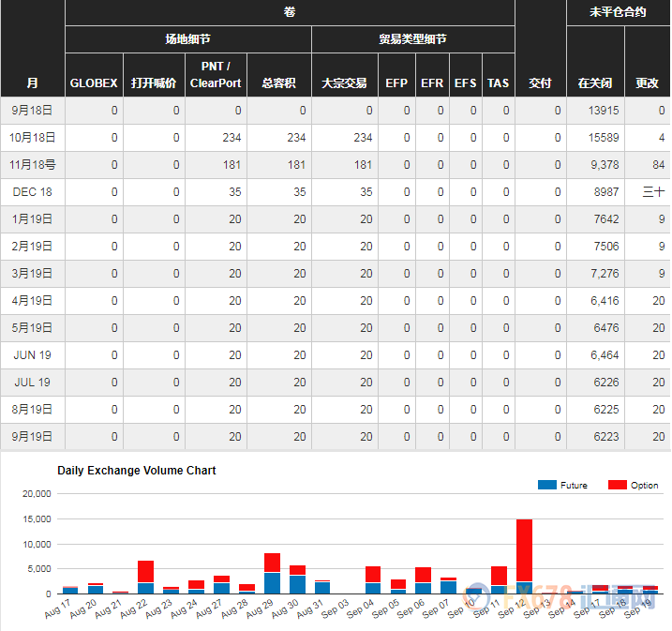Select the JUL 19 row label
The height and width of the screenshot is (631, 672).
coord(33,383)
